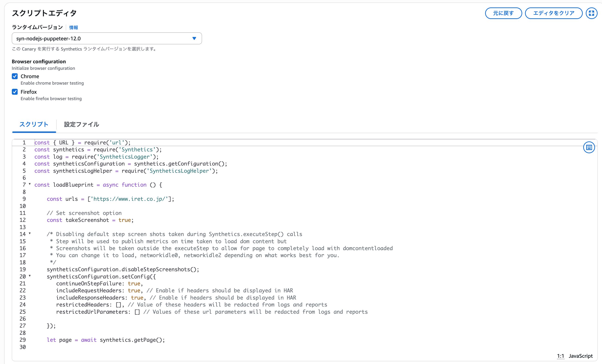Click in the URL string on line 9
The height and width of the screenshot is (364, 602).
[129, 199]
